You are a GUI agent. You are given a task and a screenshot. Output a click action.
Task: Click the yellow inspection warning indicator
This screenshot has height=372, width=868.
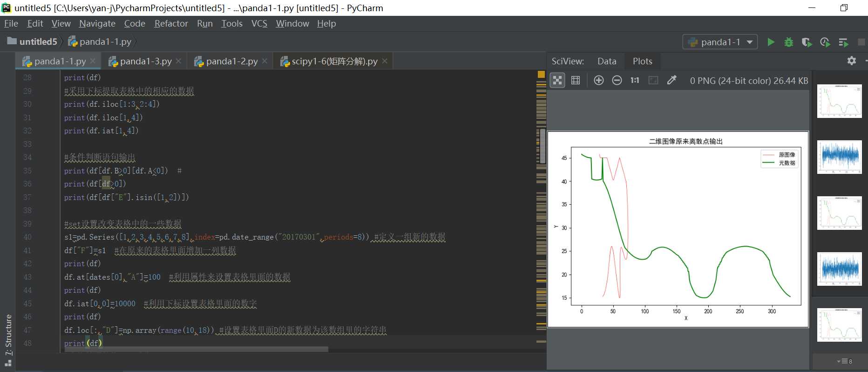(x=541, y=74)
